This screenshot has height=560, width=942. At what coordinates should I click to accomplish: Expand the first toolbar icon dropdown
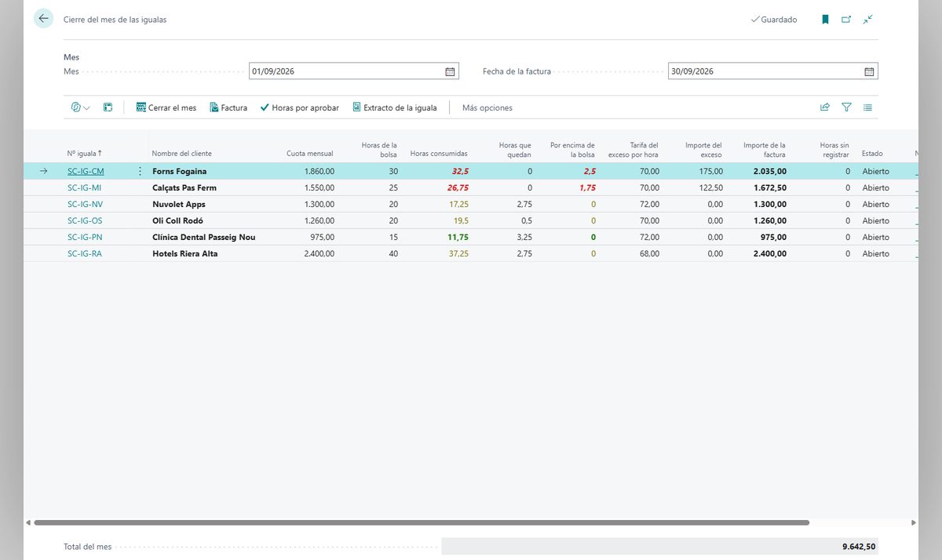coord(81,107)
